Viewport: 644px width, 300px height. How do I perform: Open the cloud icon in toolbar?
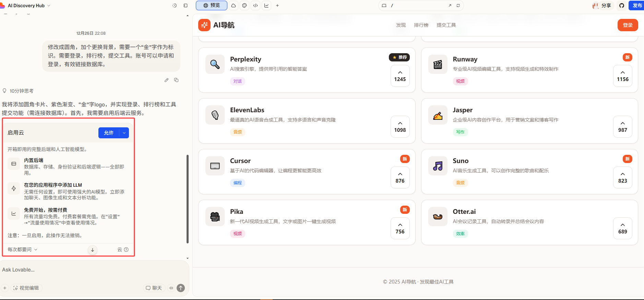[234, 5]
